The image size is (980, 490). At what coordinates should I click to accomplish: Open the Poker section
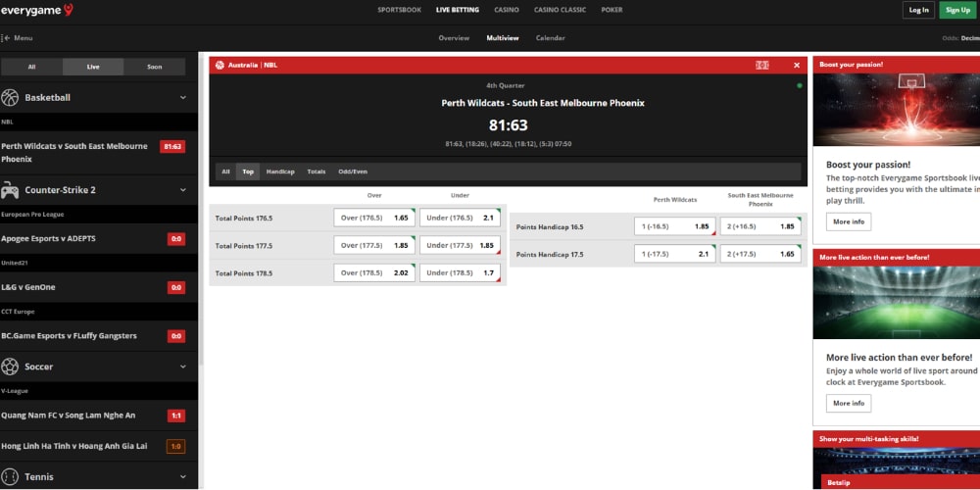[612, 10]
